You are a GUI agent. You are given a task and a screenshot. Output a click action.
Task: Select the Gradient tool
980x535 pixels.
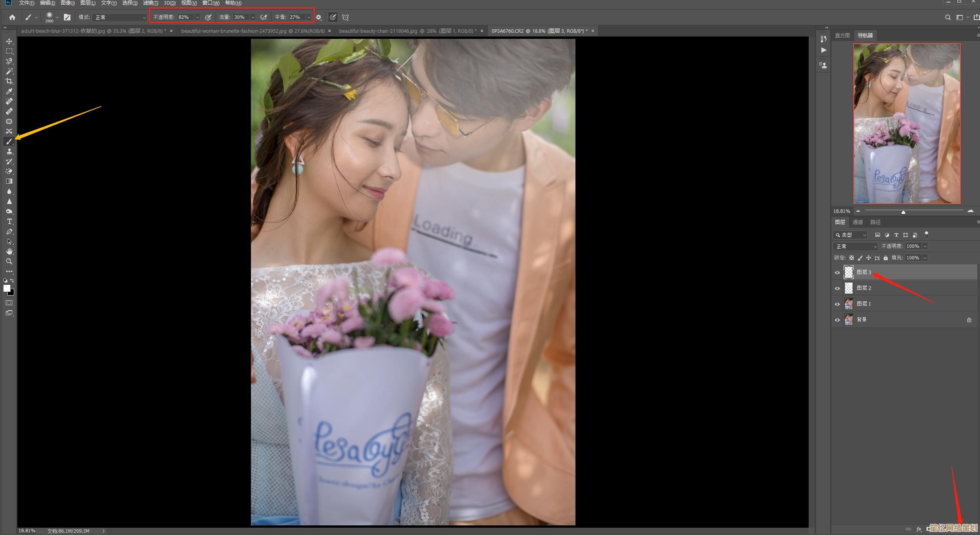click(x=9, y=181)
